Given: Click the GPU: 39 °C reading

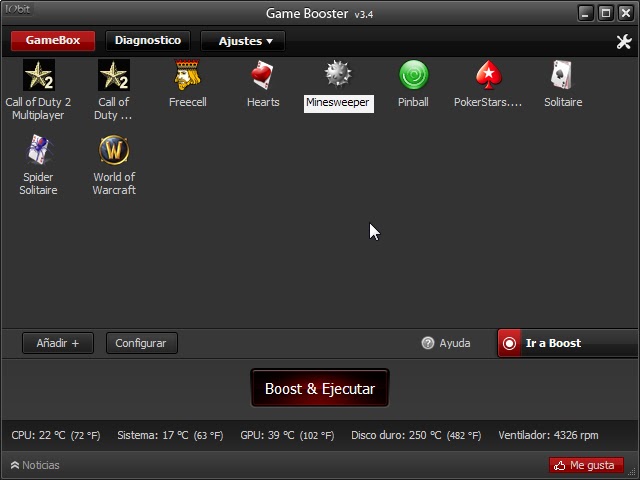Looking at the screenshot, I should pos(287,436).
